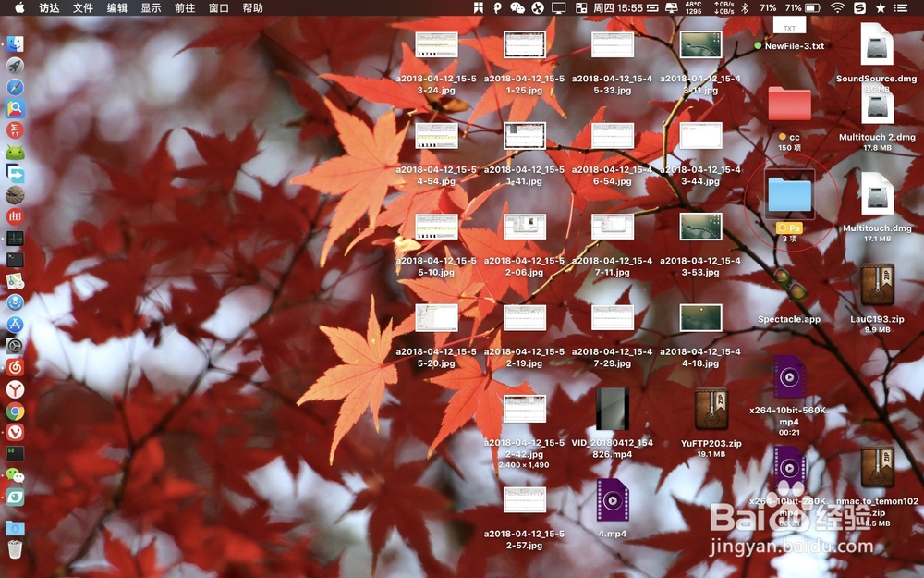This screenshot has width=924, height=578.
Task: Open the 显示 menu
Action: click(151, 7)
